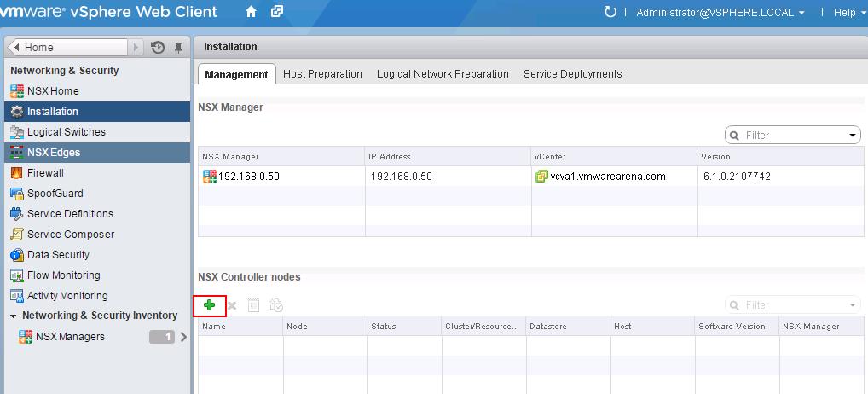The width and height of the screenshot is (868, 394).
Task: Click the NSX Edges icon
Action: click(x=17, y=153)
